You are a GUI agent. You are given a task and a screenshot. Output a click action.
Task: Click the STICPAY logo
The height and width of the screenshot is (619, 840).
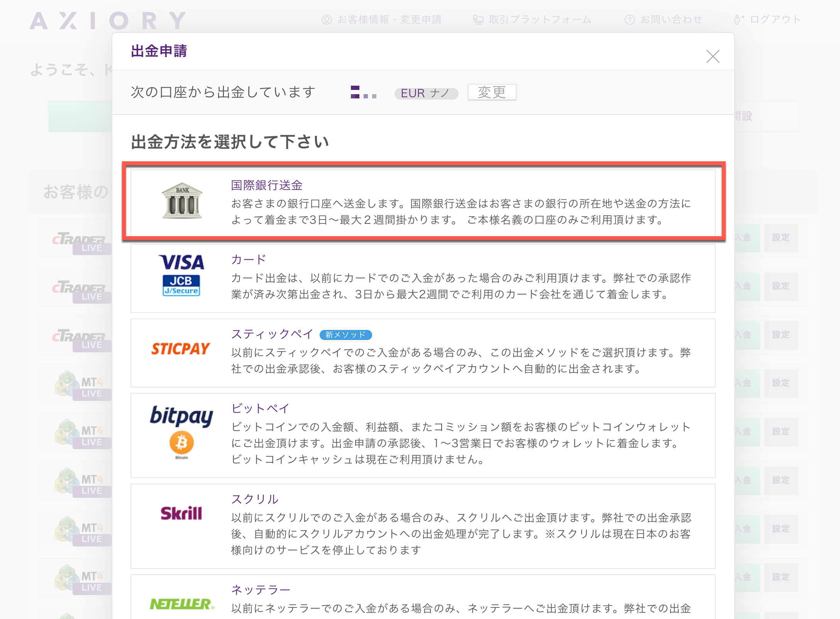180,349
